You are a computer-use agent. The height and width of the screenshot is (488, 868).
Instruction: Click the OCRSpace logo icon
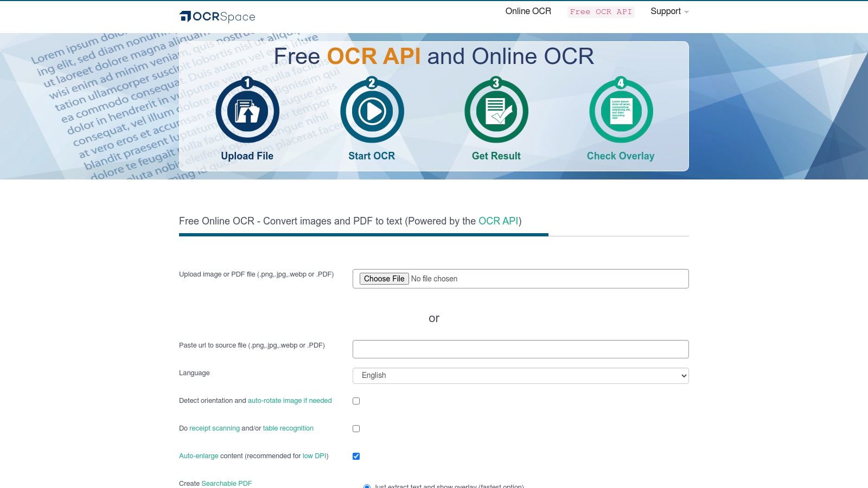[184, 17]
